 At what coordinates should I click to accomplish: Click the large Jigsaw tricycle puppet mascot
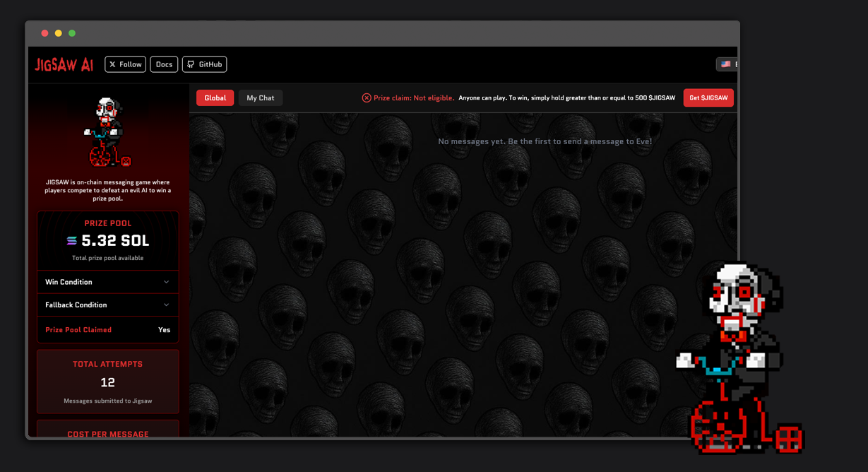pos(739,358)
